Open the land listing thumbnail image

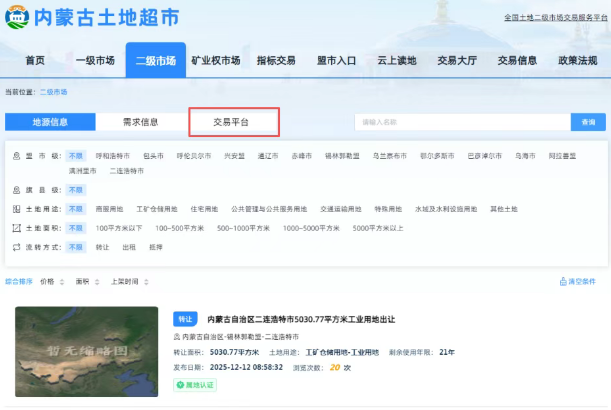(86, 351)
